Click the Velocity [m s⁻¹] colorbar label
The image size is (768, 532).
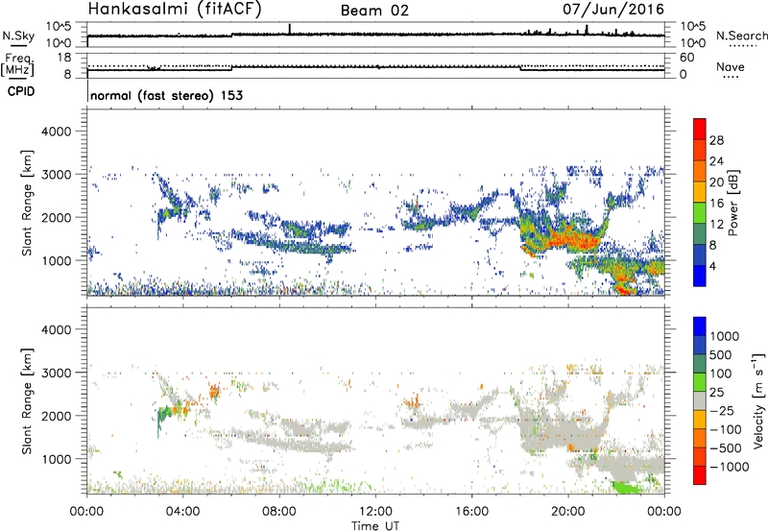point(758,401)
